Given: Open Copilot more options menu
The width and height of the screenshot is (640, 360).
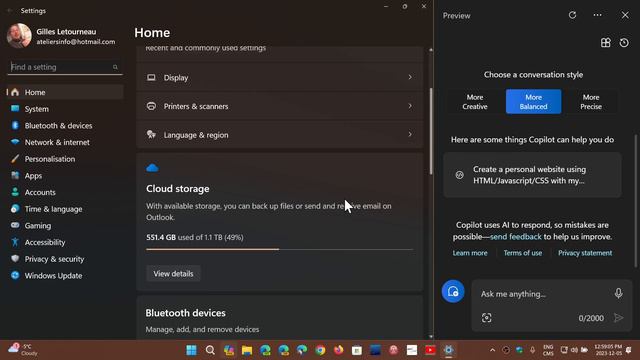Looking at the screenshot, I should 598,15.
